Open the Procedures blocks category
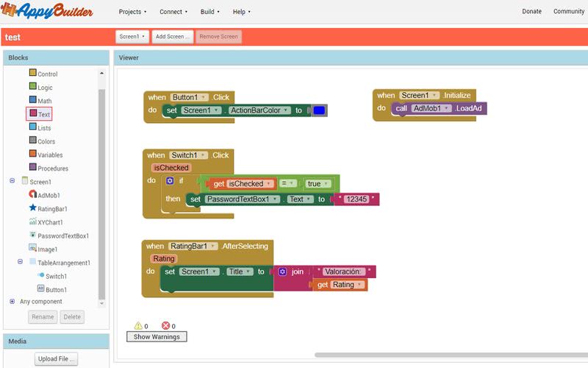This screenshot has height=368, width=588. pos(49,168)
